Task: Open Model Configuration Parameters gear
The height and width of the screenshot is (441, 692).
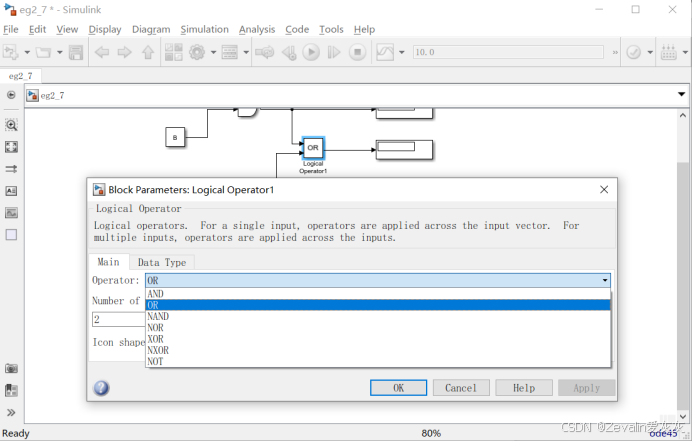Action: click(197, 52)
